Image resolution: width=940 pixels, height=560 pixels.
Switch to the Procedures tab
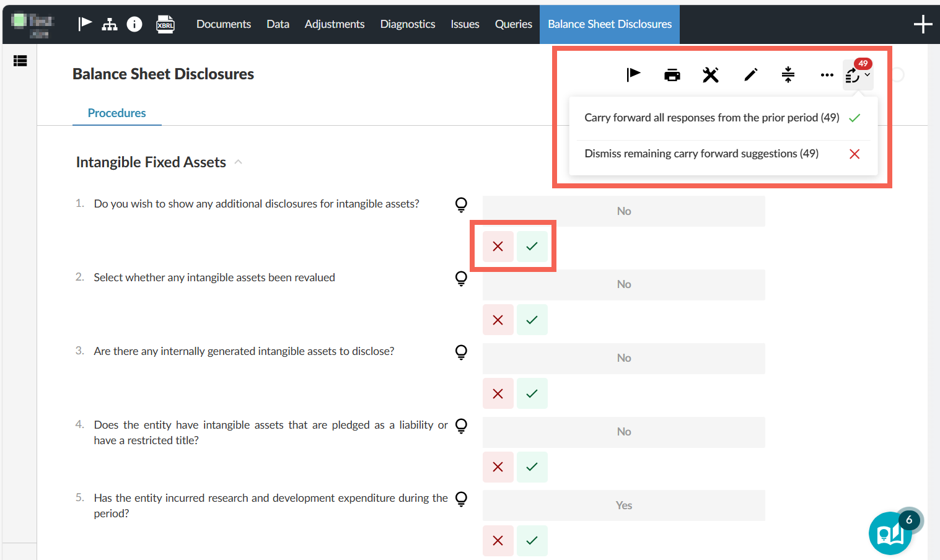click(117, 113)
